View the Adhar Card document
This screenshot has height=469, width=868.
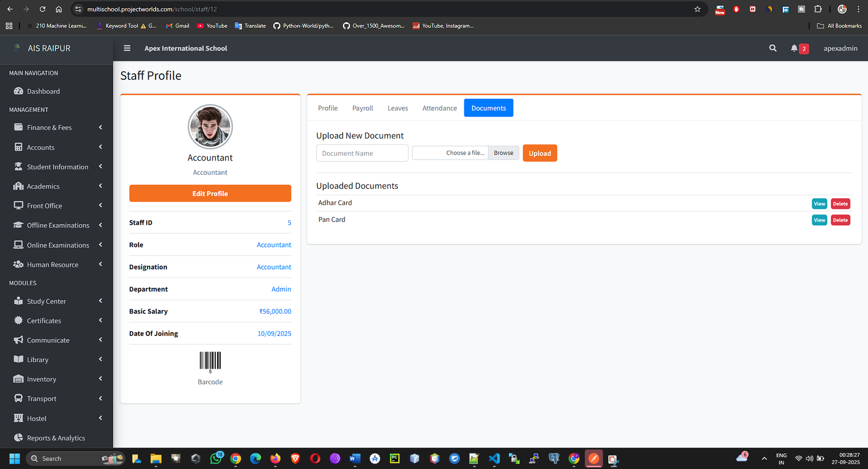(819, 204)
